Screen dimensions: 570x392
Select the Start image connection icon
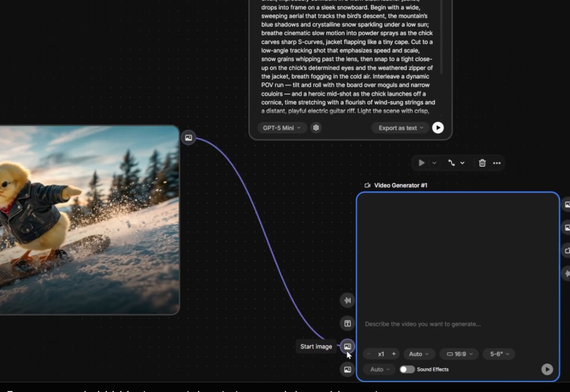(x=347, y=346)
